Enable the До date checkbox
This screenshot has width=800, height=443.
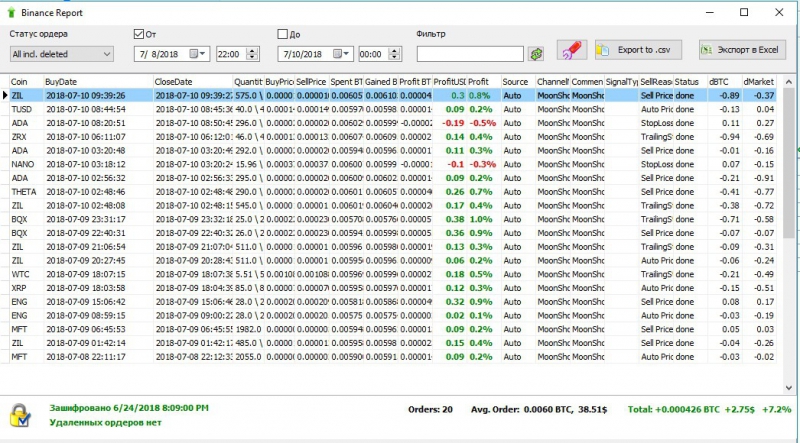283,34
